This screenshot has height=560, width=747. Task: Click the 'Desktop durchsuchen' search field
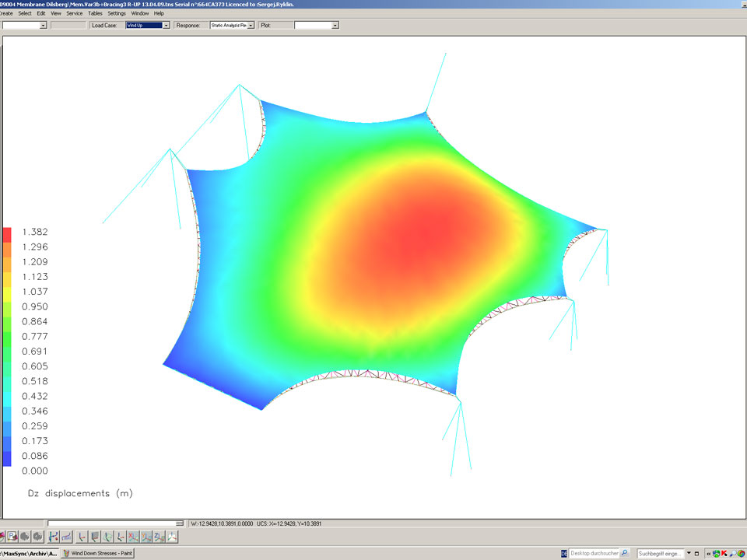(x=594, y=553)
